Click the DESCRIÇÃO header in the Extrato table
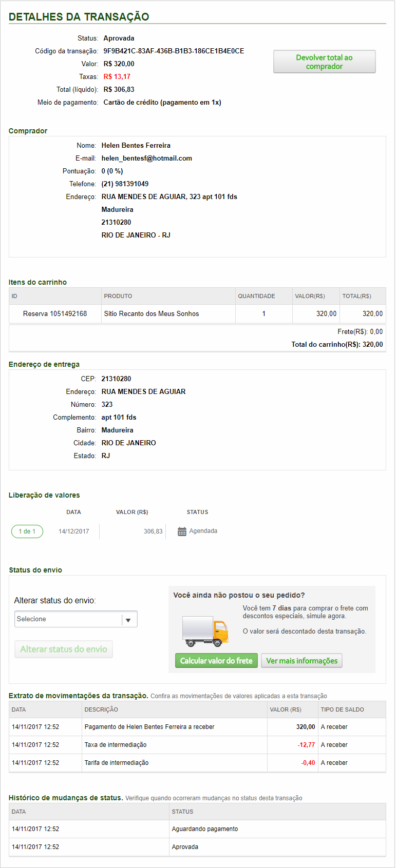The height and width of the screenshot is (868, 396). [101, 709]
